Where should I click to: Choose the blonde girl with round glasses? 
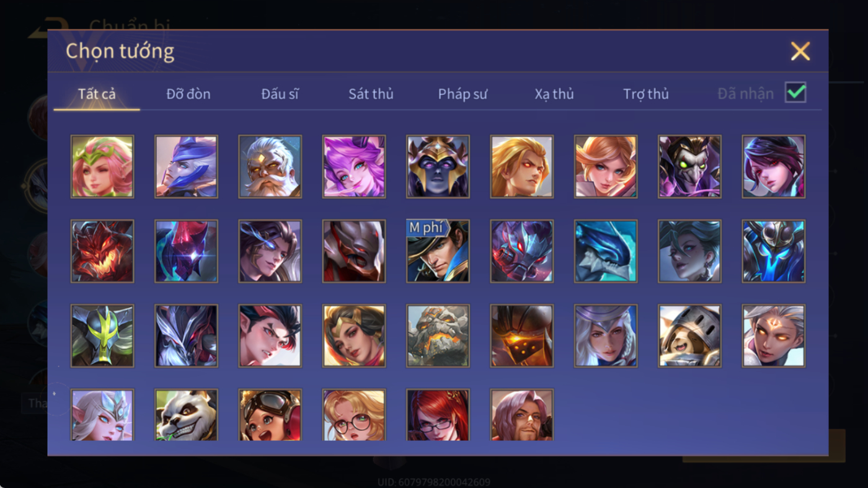[354, 415]
